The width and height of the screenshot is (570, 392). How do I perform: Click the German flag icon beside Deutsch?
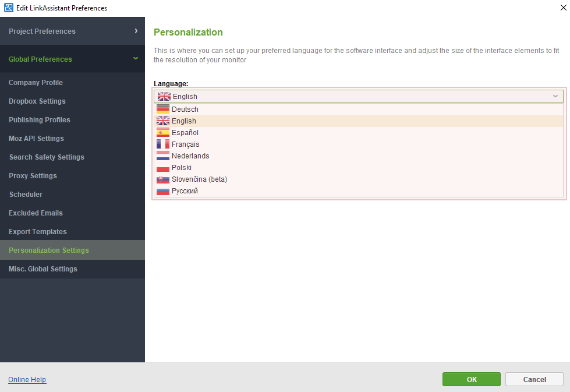(x=163, y=109)
